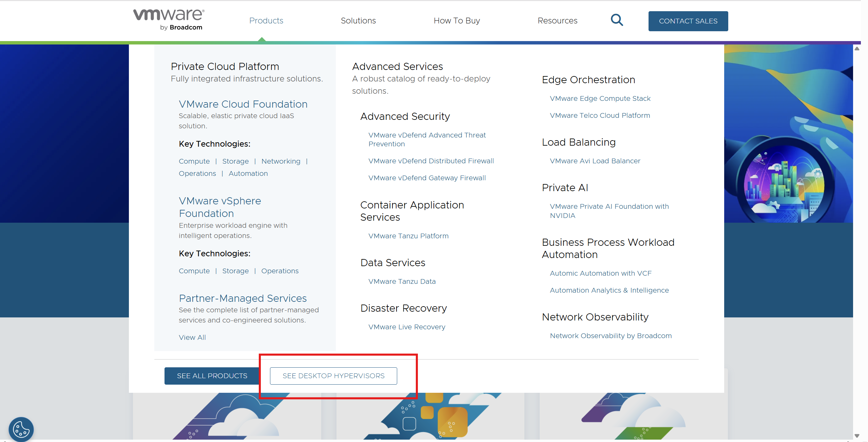Viewport: 868px width, 442px height.
Task: Click Compute under VMware Cloud Foundation
Action: pos(194,161)
